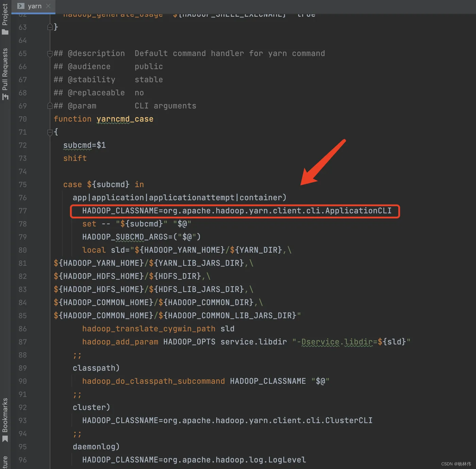Open the Pull Requests tool window
The height and width of the screenshot is (469, 476).
(5, 69)
